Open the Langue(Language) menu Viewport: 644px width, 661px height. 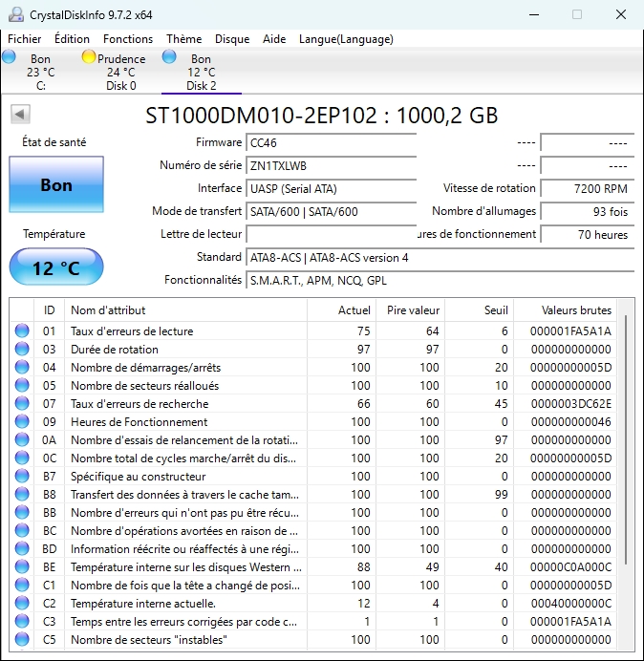coord(346,39)
